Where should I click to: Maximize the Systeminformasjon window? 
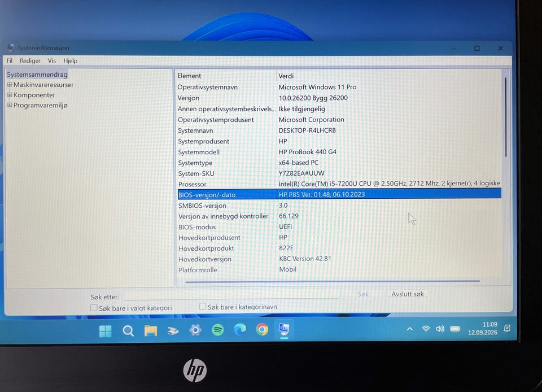tap(477, 49)
